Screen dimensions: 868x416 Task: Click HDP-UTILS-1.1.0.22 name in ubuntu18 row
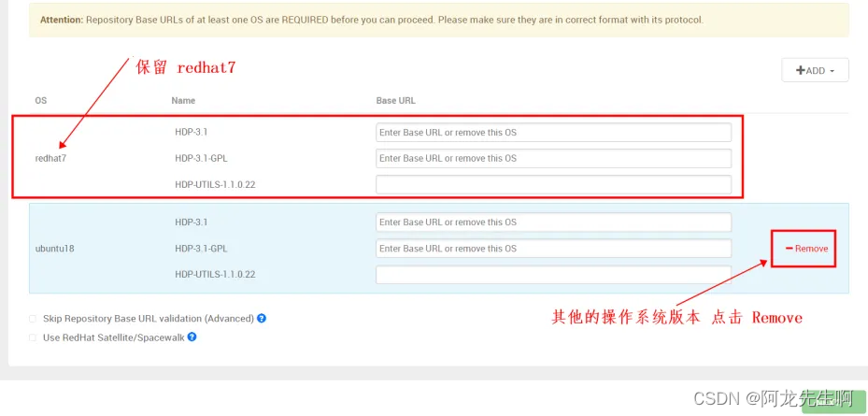(x=215, y=274)
